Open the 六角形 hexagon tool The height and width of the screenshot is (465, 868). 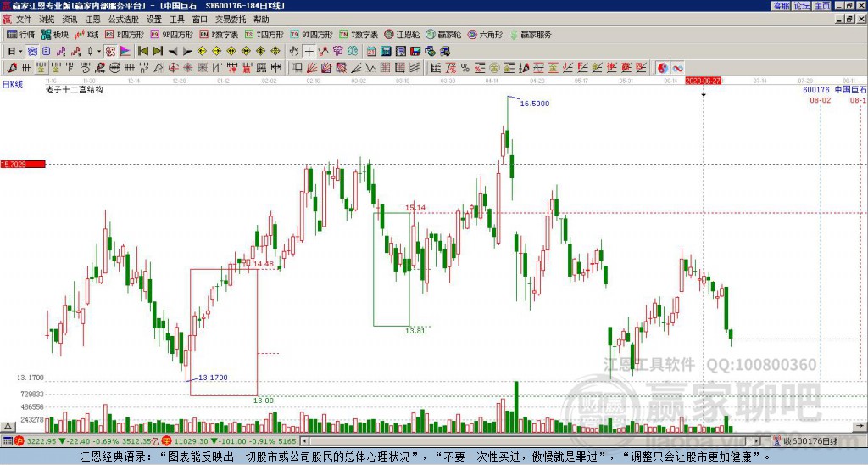[485, 34]
